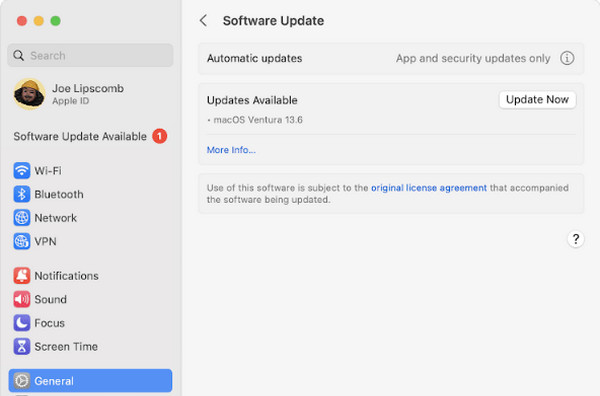Click the Software Update page title
Viewport: 600px width, 396px height.
(x=273, y=21)
